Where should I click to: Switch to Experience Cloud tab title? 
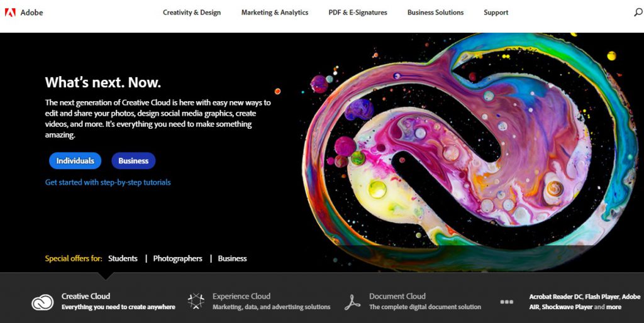(x=241, y=296)
